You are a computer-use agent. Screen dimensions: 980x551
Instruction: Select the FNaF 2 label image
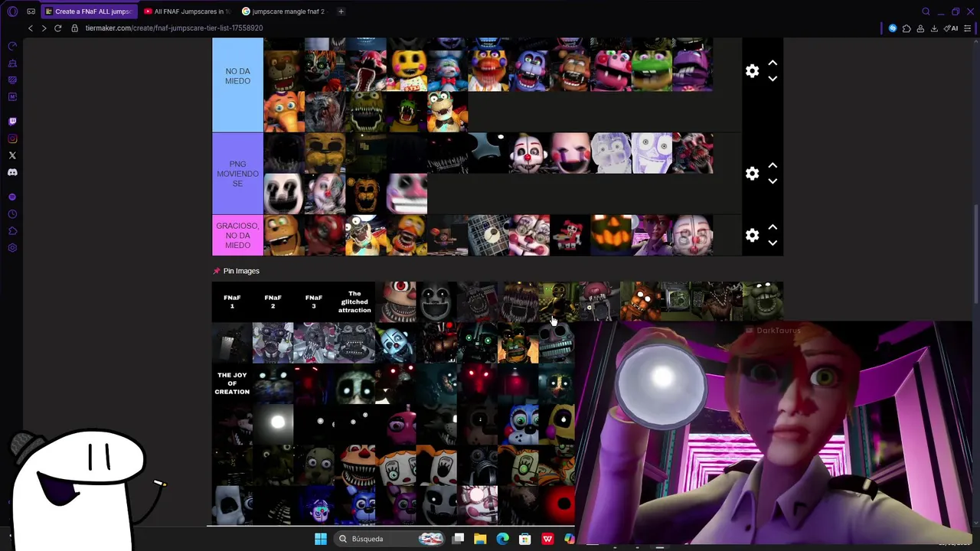tap(273, 302)
